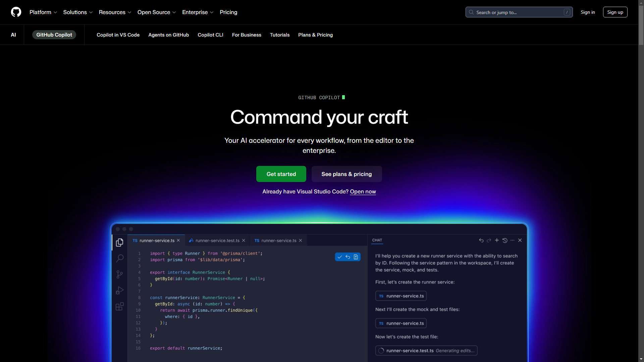This screenshot has width=644, height=362.
Task: Open Plans & Pricing in subnav
Action: pos(316,35)
